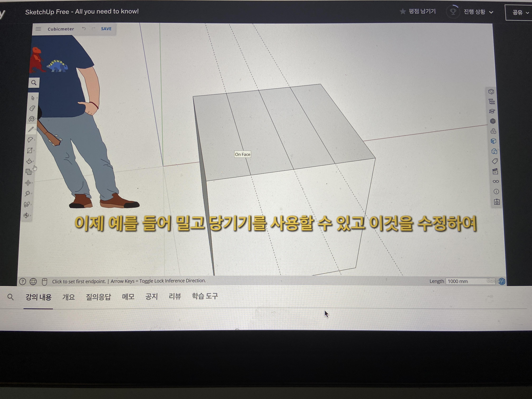Click the course title SketchUp Free link
532x399 pixels.
tap(82, 11)
